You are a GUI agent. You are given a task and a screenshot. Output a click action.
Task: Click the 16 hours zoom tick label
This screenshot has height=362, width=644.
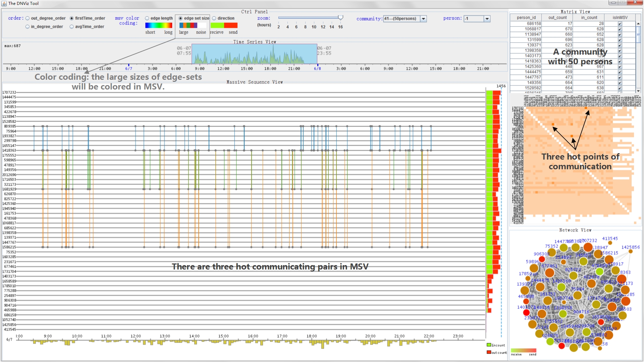[340, 27]
